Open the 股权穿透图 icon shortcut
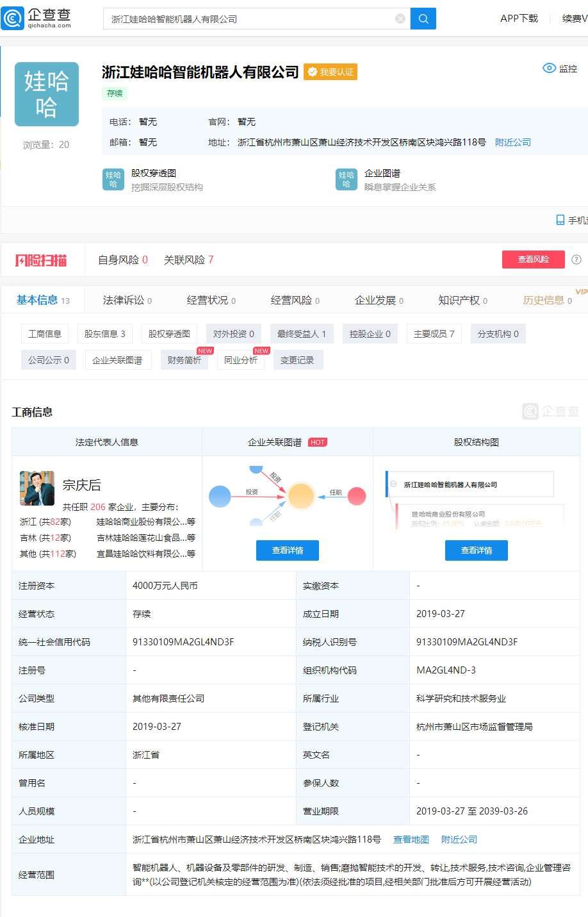Screen dimensions: 588x917 [x=113, y=179]
